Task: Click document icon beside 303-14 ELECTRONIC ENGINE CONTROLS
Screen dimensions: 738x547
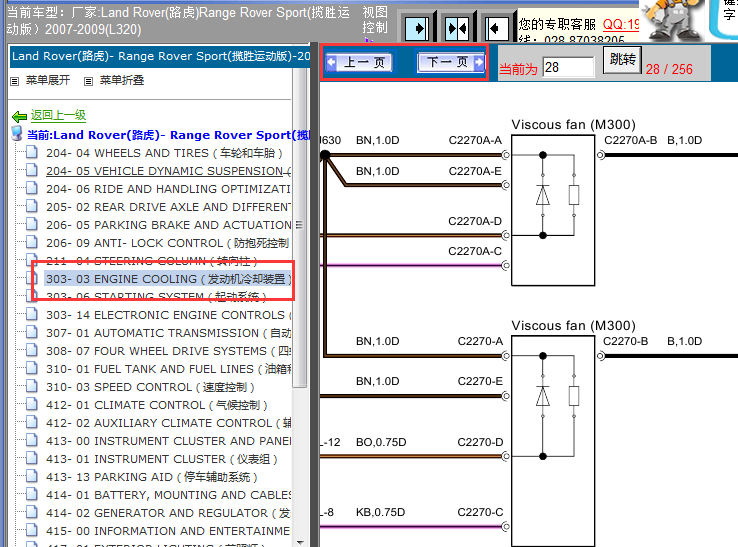Action: [32, 314]
